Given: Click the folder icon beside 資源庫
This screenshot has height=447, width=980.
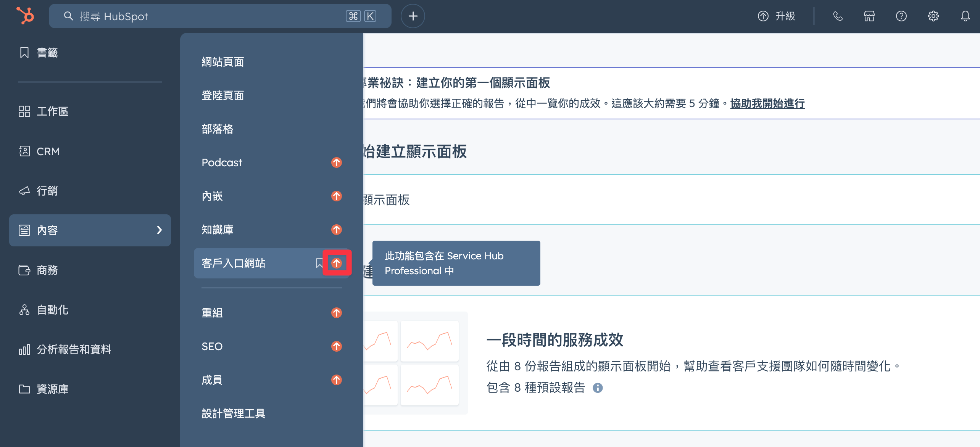Looking at the screenshot, I should pyautogui.click(x=24, y=389).
